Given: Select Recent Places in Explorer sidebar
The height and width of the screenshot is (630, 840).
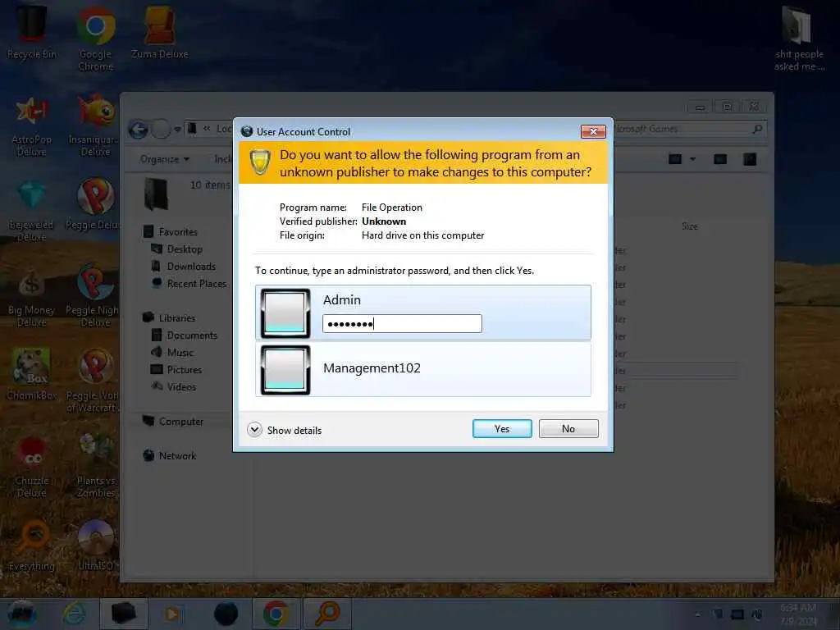Looking at the screenshot, I should (189, 283).
